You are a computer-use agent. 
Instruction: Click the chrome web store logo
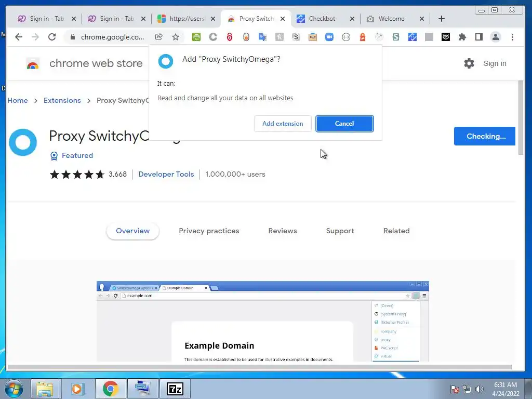[33, 63]
